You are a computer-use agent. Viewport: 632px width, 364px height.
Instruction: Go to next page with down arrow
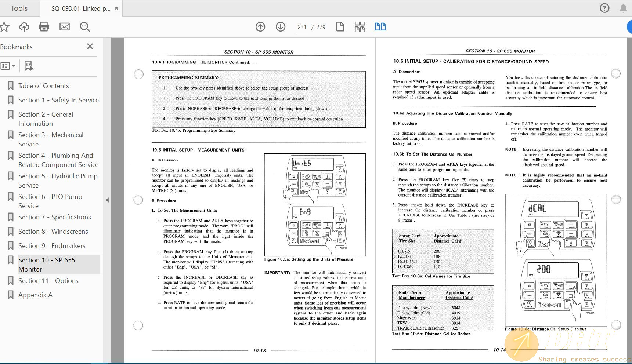tap(281, 27)
